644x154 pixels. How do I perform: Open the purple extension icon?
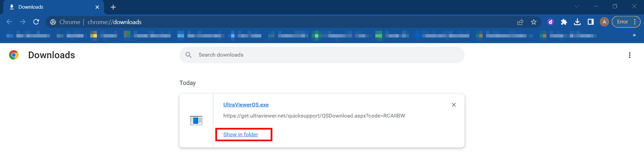[550, 22]
